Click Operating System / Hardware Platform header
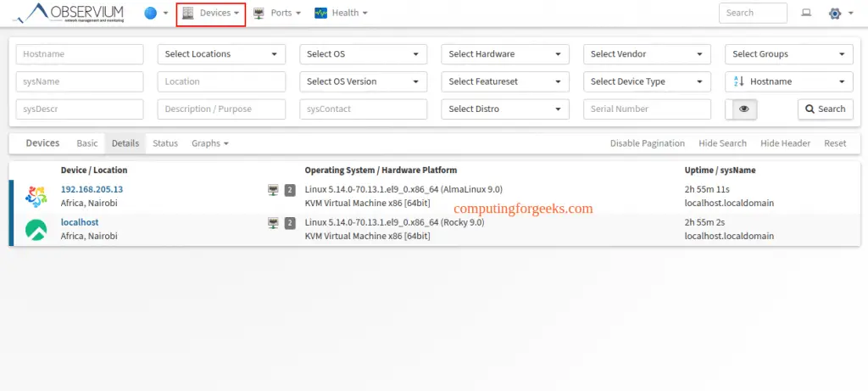The width and height of the screenshot is (868, 391). [381, 170]
